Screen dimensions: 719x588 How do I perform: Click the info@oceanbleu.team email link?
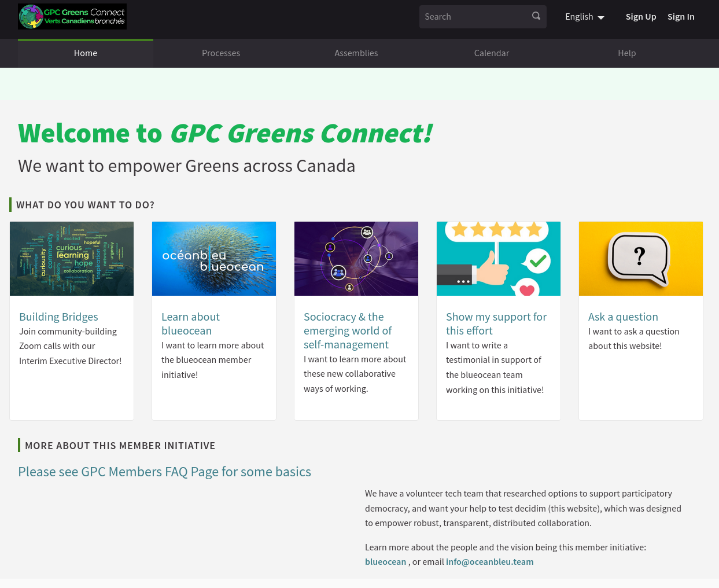(489, 562)
